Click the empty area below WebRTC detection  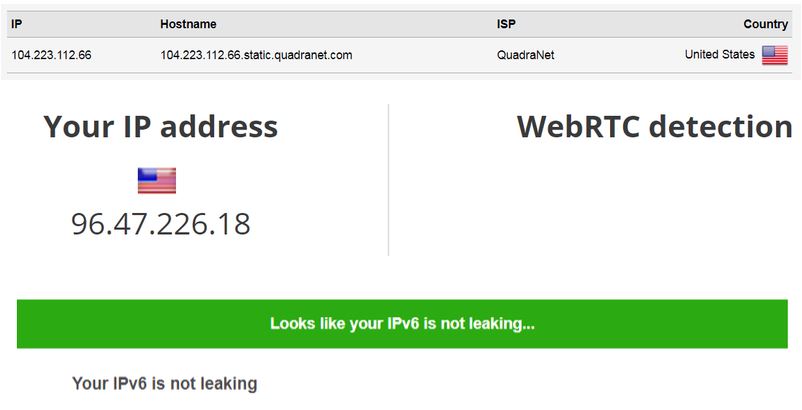click(x=593, y=204)
